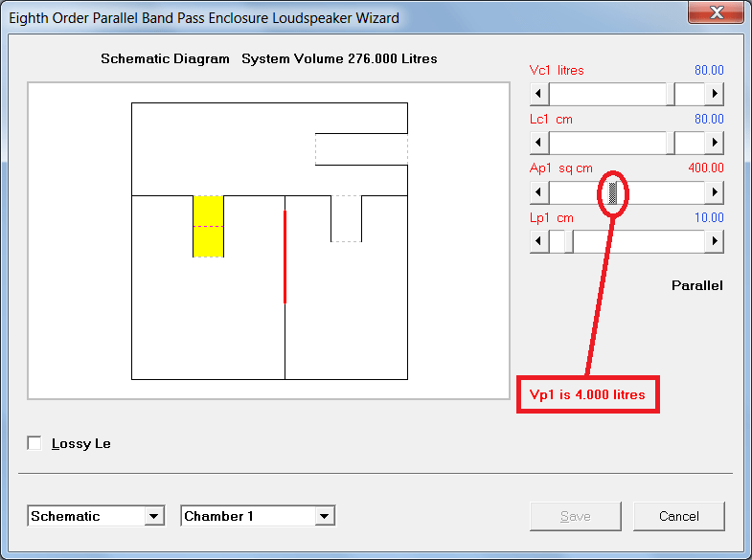
Task: Open the Chamber 1 dropdown
Action: point(325,516)
